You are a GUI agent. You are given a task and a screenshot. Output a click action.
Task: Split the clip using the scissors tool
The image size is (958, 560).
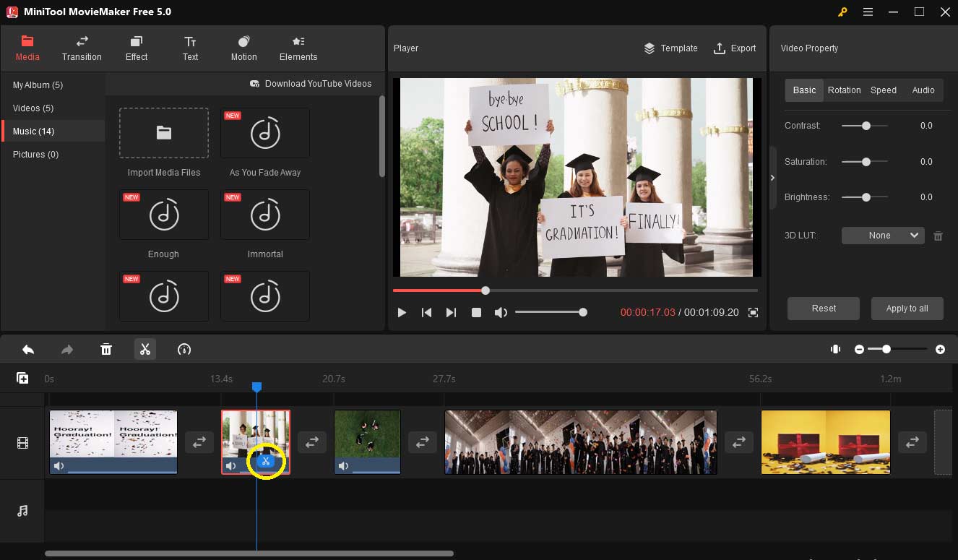coord(144,349)
